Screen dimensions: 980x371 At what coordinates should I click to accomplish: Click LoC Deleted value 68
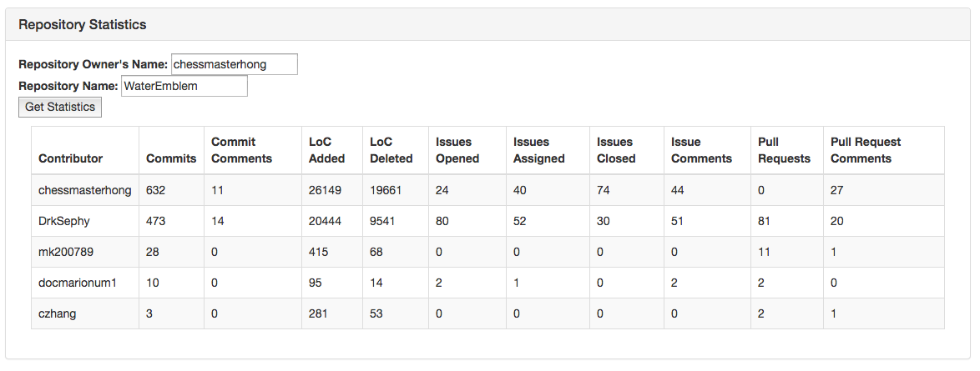pos(376,253)
